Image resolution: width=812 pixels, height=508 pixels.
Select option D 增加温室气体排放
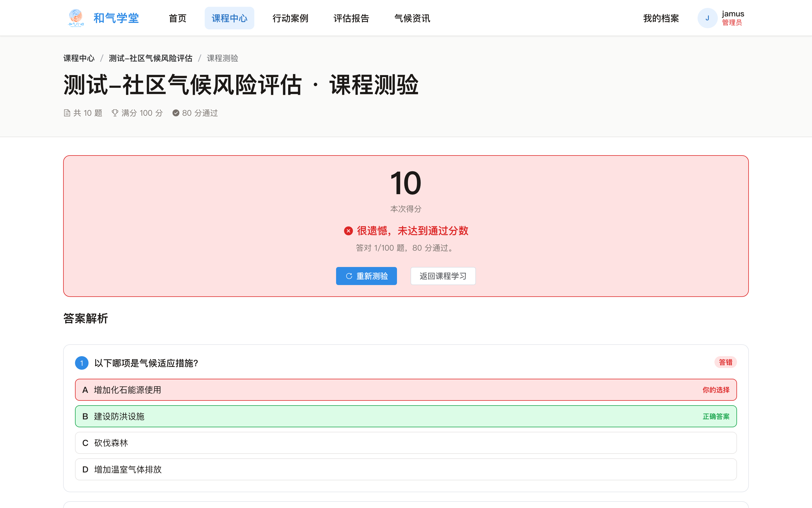pyautogui.click(x=406, y=469)
